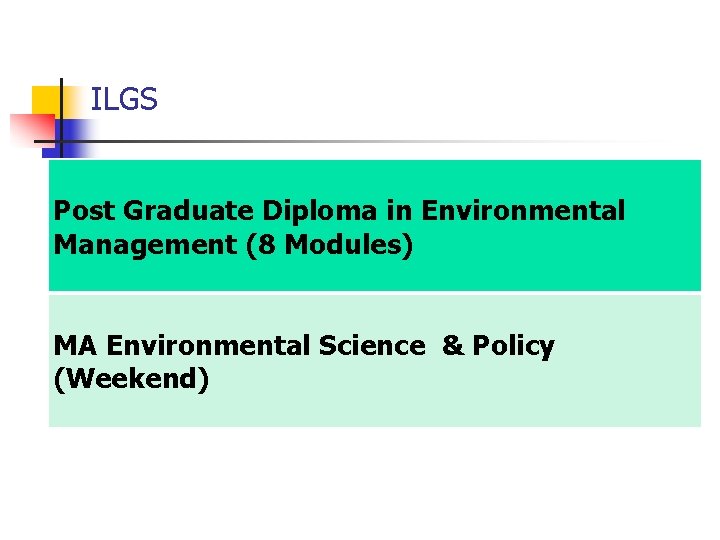Click the vertical dark line in the logo

(x=61, y=118)
